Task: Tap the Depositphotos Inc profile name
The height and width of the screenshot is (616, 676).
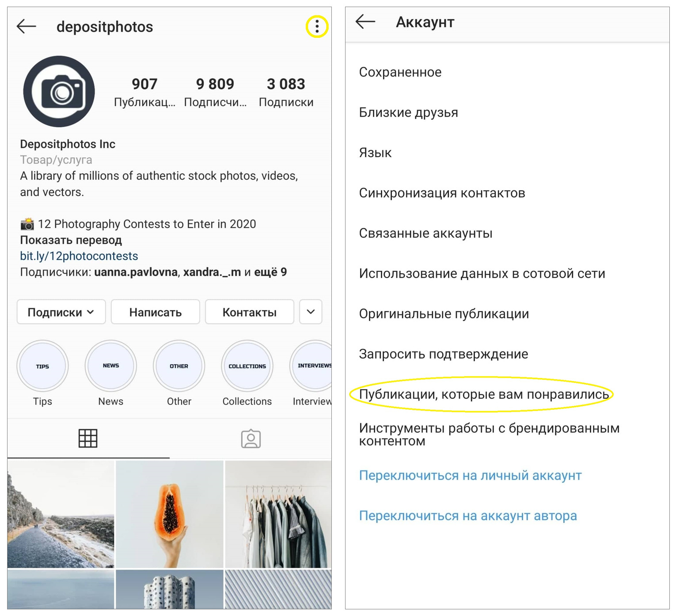Action: coord(68,144)
